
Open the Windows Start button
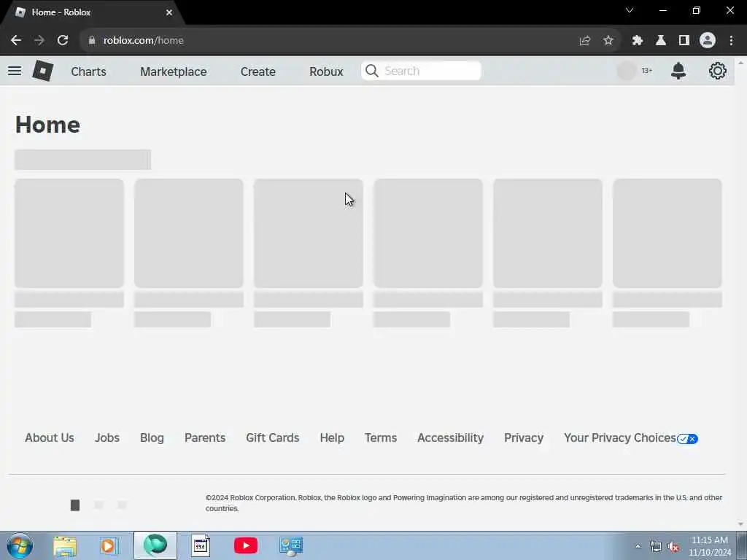tap(20, 545)
